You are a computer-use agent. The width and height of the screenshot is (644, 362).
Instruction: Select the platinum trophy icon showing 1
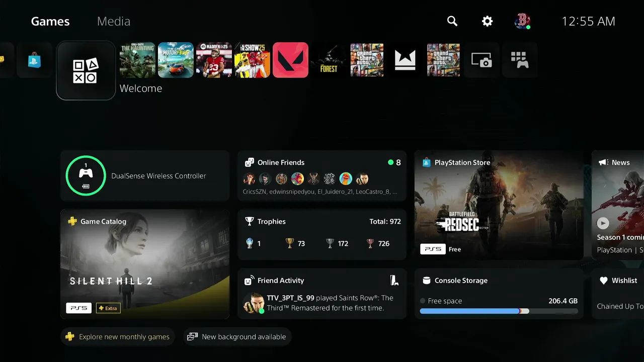(x=250, y=243)
